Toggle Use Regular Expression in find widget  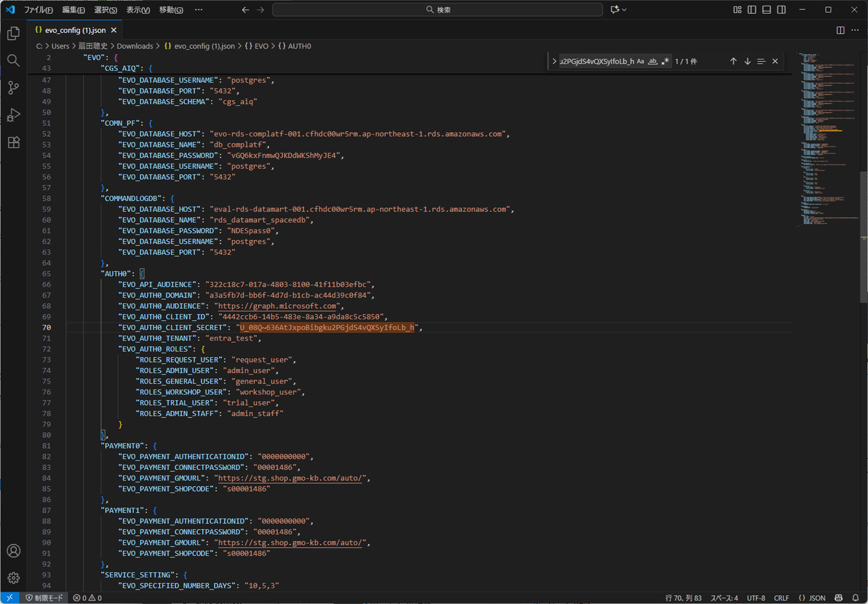pos(665,61)
